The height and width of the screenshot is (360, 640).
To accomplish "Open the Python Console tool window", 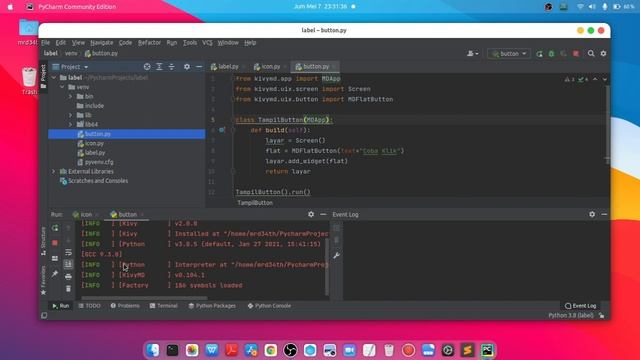I will tap(269, 306).
